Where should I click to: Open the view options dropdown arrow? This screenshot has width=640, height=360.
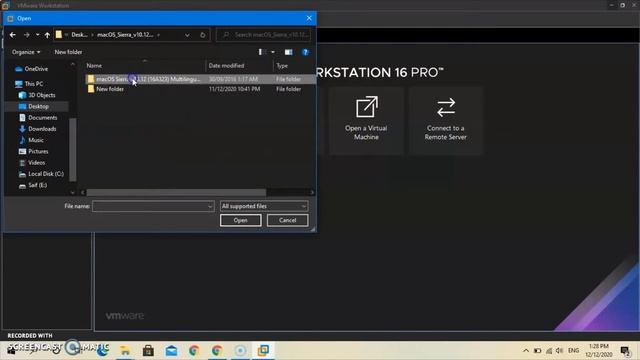pyautogui.click(x=273, y=52)
